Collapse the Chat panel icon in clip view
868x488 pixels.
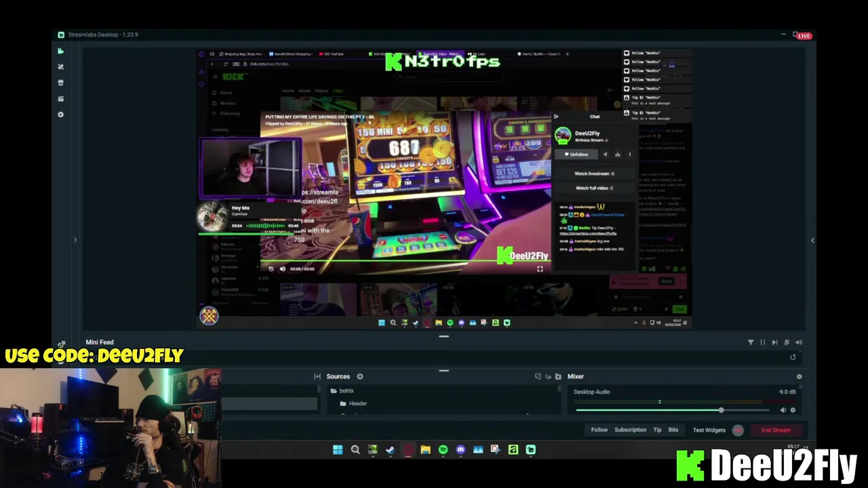556,117
